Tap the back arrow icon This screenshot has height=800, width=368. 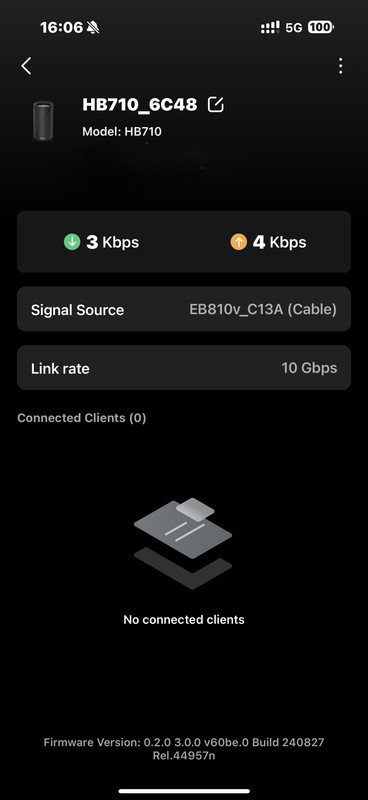pos(27,66)
